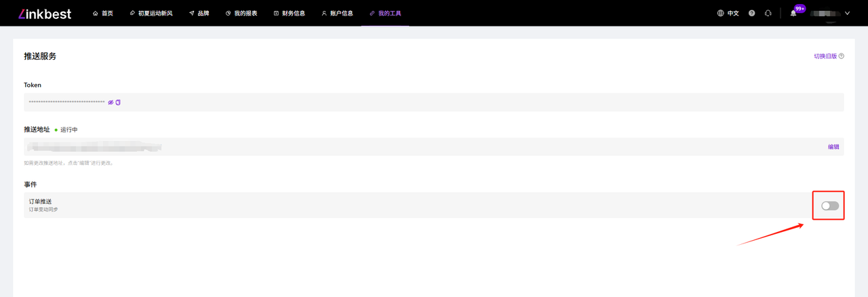The image size is (868, 297).
Task: Click the 99+ notification badge
Action: point(800,9)
